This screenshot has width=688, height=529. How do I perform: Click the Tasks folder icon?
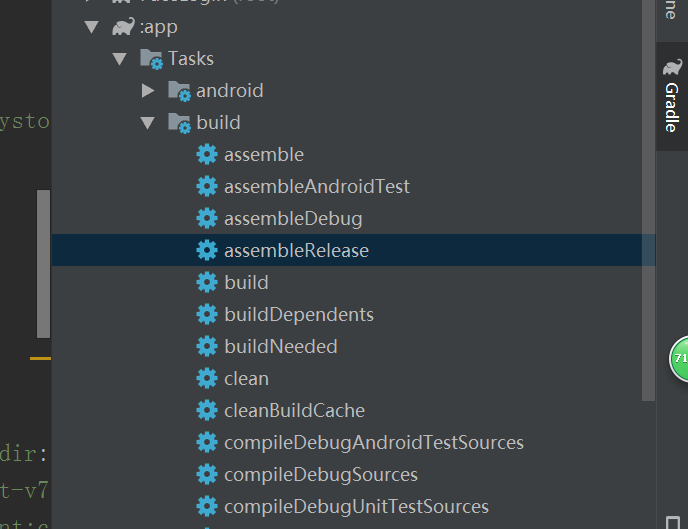pos(151,59)
